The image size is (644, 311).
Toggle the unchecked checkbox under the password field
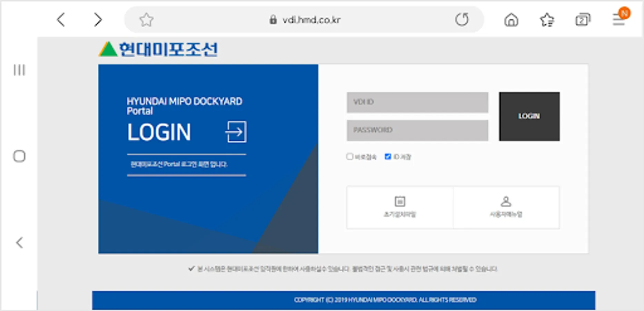pyautogui.click(x=350, y=157)
